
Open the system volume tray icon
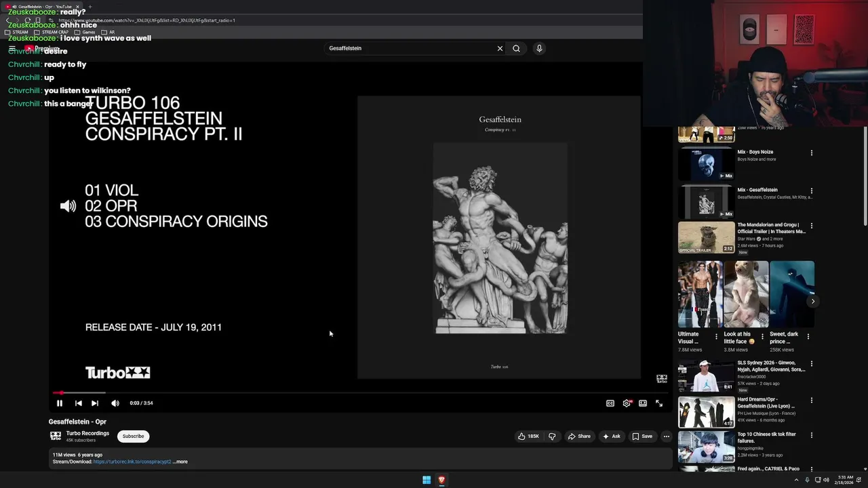click(x=826, y=480)
